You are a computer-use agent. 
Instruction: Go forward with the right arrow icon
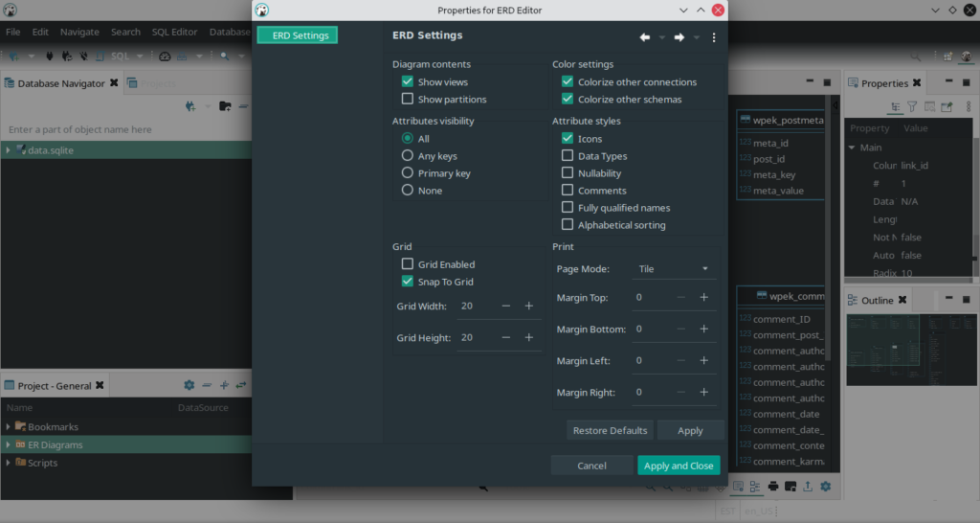click(x=679, y=37)
